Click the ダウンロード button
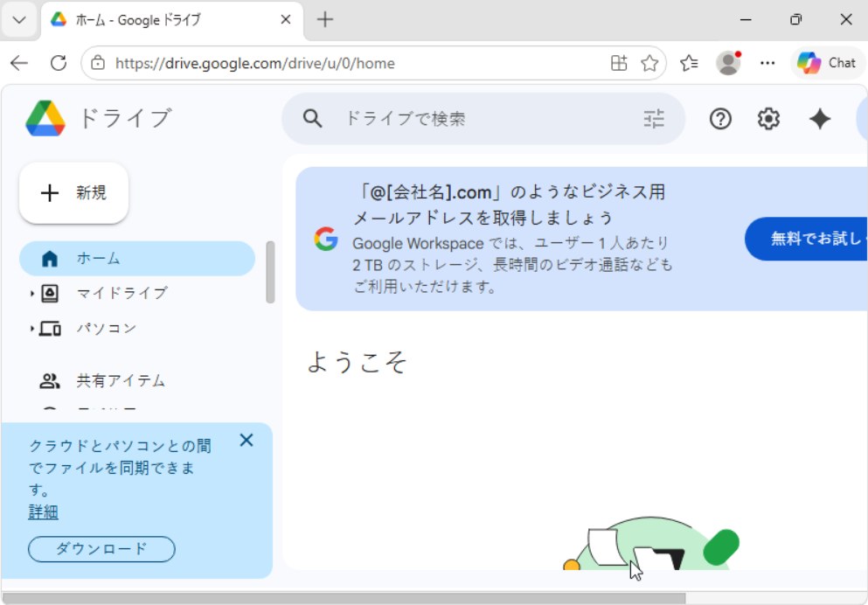The image size is (868, 605). click(x=101, y=548)
